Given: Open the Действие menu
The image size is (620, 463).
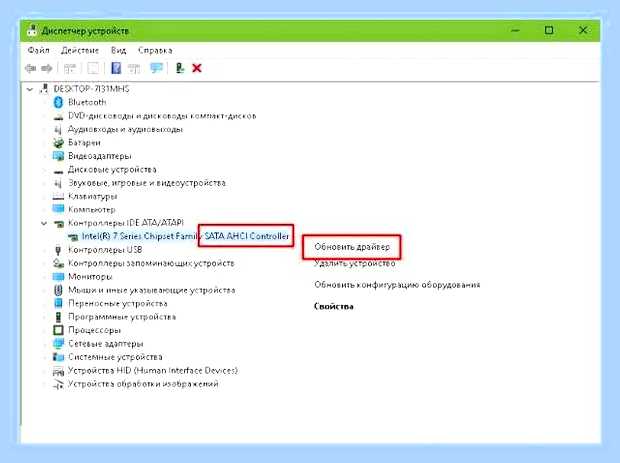Looking at the screenshot, I should click(x=80, y=51).
